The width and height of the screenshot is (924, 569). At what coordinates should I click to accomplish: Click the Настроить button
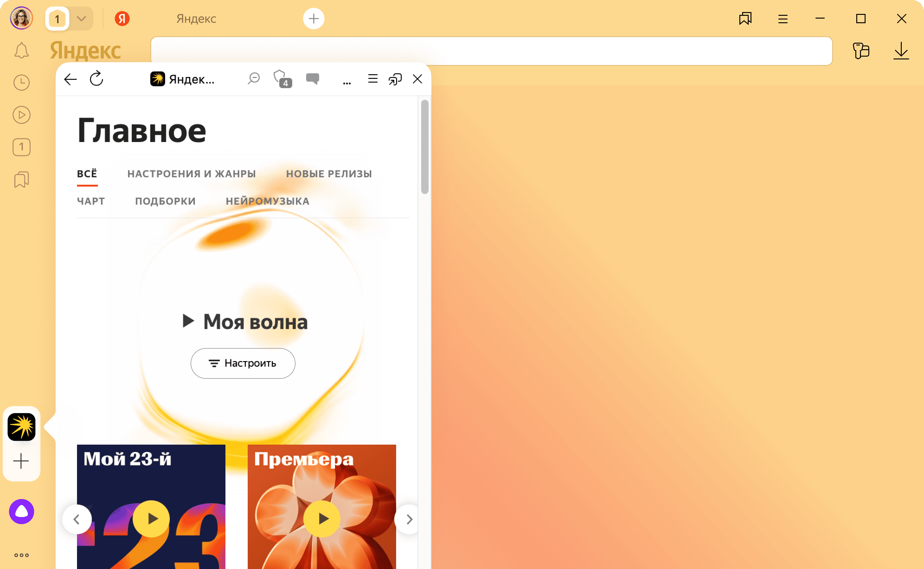pyautogui.click(x=243, y=363)
